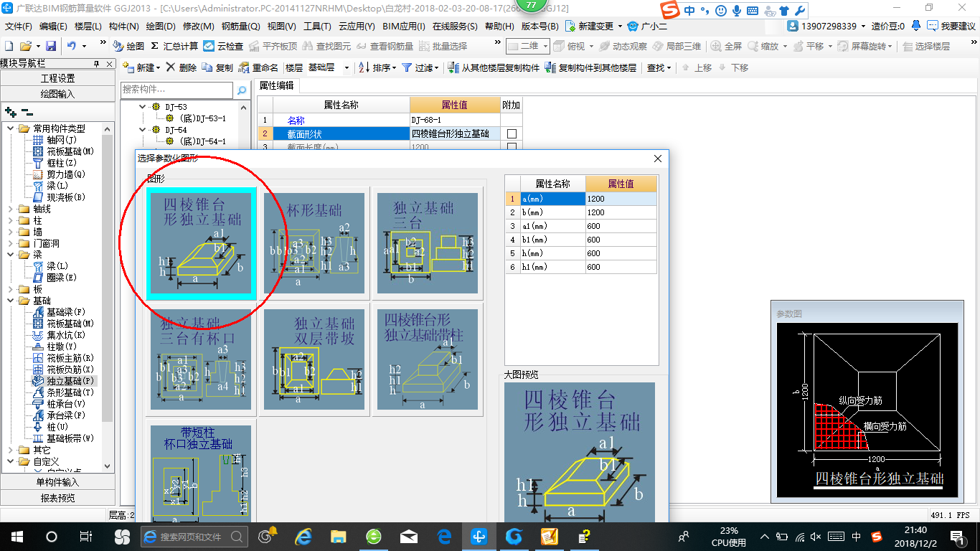
Task: Open the 查找 dropdown
Action: 659,67
